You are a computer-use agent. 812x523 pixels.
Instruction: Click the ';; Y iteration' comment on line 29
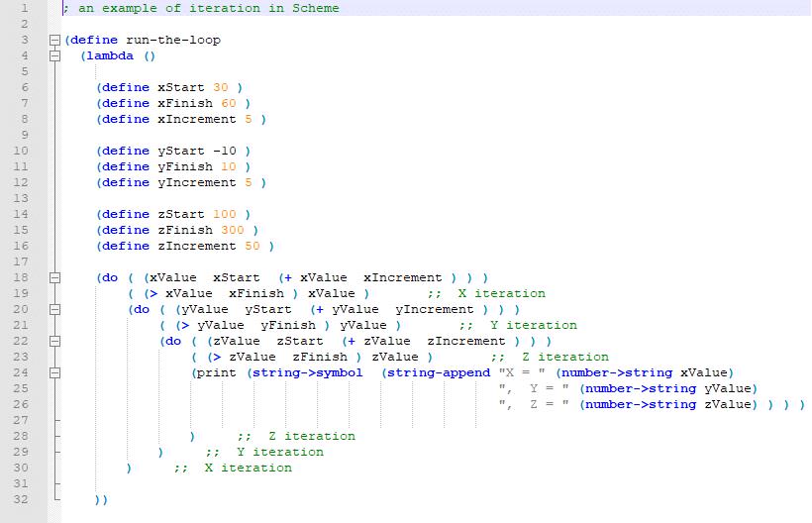point(264,452)
